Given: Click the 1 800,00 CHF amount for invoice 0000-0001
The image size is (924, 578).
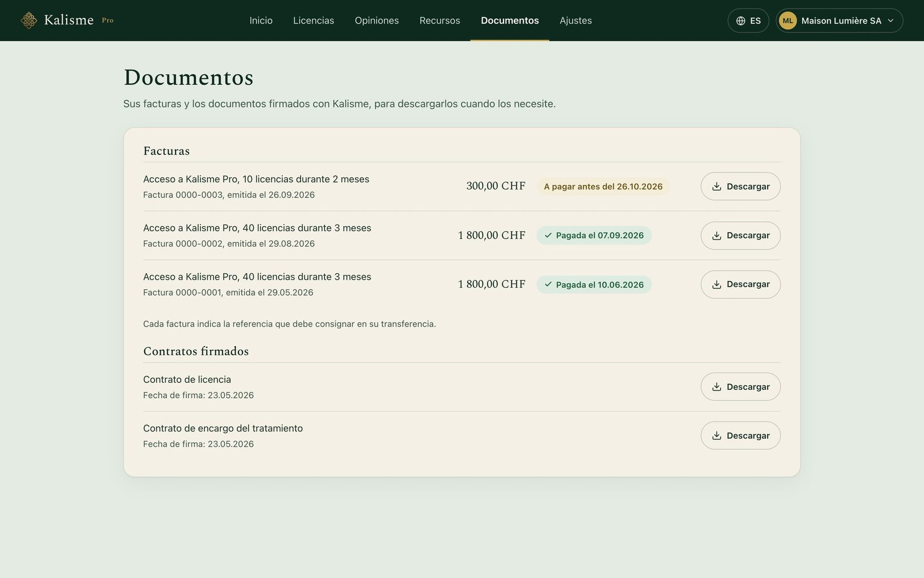Looking at the screenshot, I should (492, 284).
